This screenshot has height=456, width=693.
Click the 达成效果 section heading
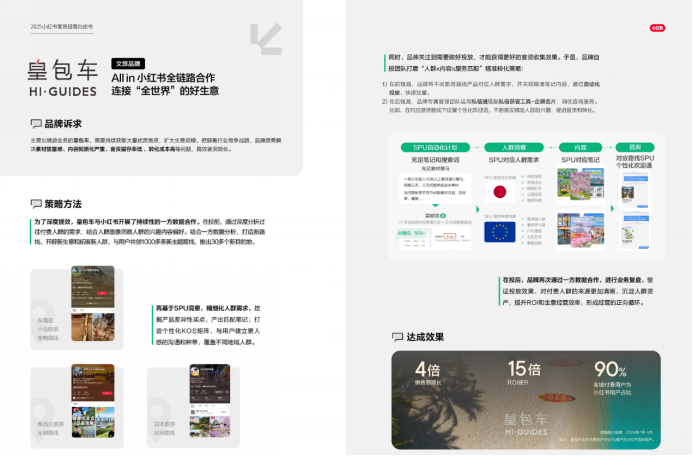[425, 337]
